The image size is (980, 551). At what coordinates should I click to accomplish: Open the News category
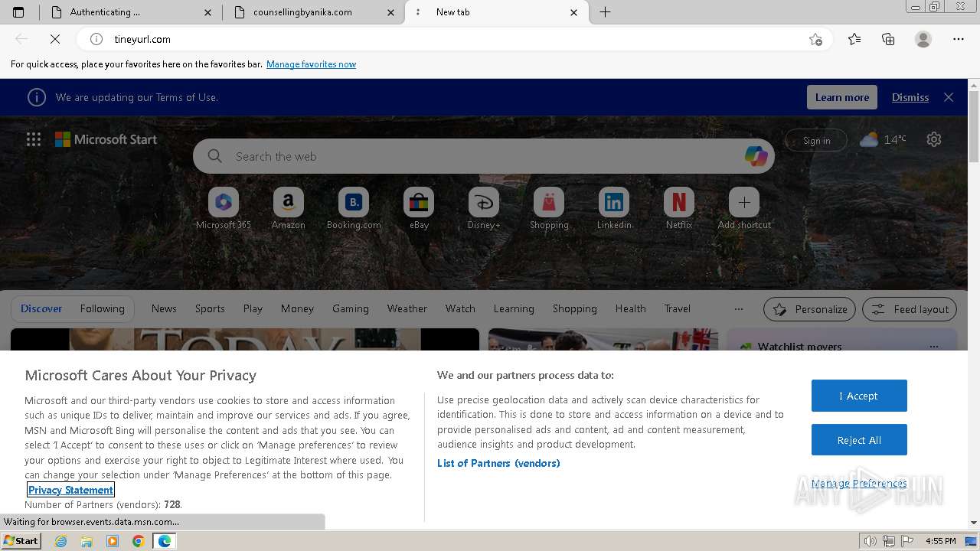[164, 308]
